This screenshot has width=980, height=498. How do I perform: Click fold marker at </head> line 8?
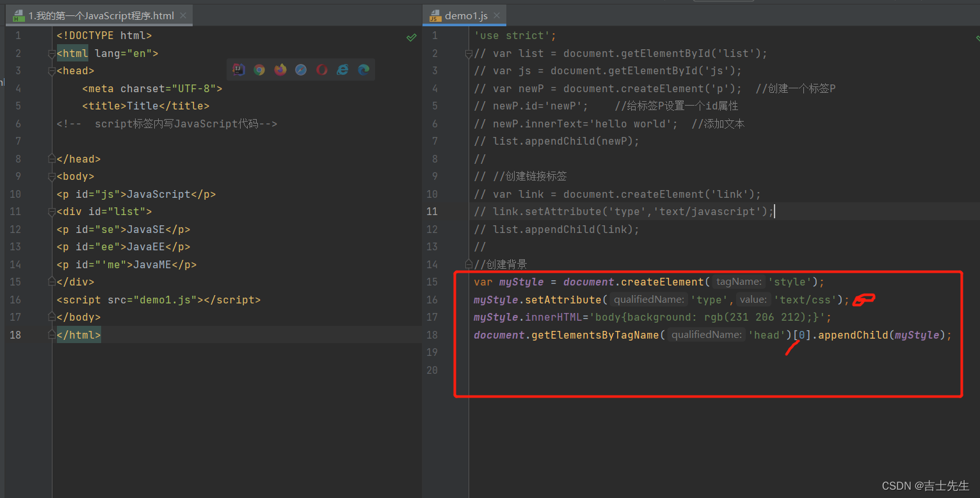[x=52, y=159]
